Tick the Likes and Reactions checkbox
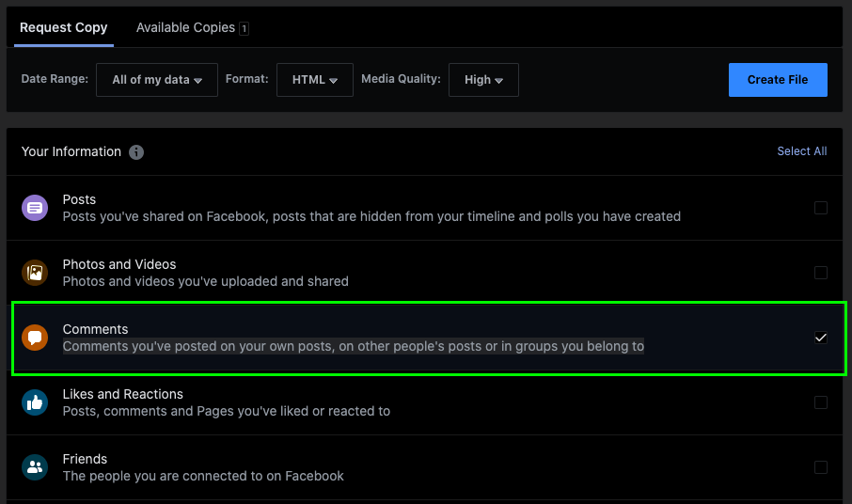 (x=820, y=402)
